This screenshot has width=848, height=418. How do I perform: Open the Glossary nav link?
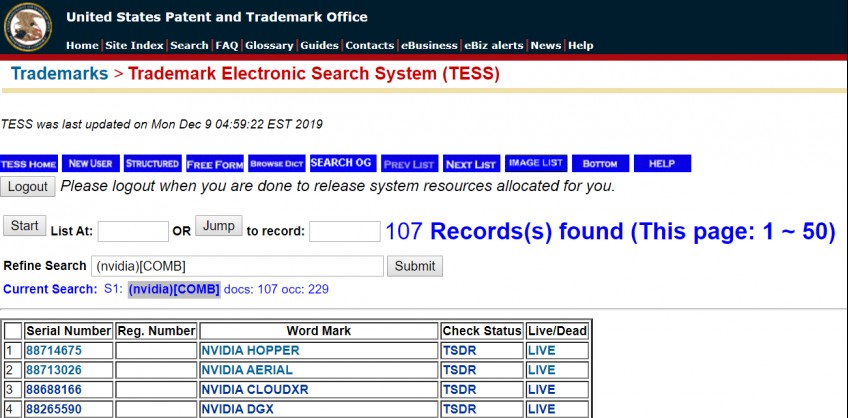pos(269,46)
